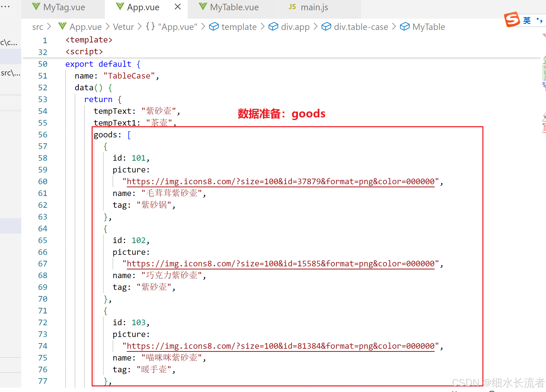Open the icons8 URL with id=15585
The height and width of the screenshot is (392, 546).
click(x=281, y=264)
